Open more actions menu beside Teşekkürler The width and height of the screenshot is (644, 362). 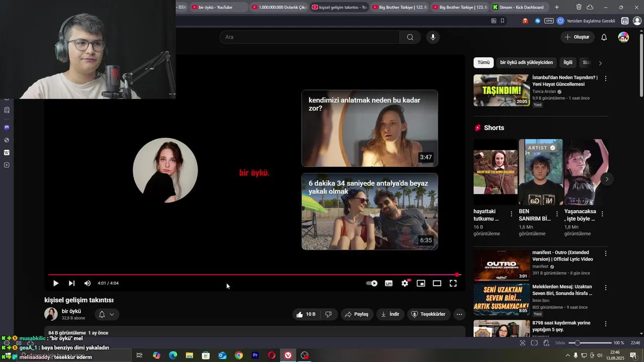coord(459,314)
